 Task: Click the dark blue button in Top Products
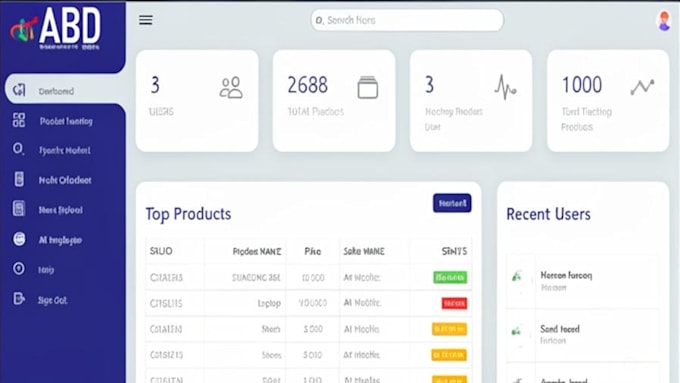[452, 203]
